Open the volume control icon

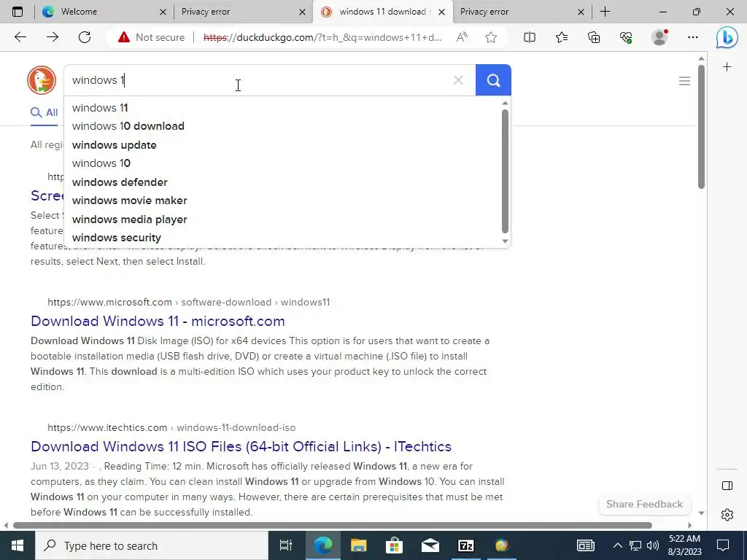tap(653, 545)
